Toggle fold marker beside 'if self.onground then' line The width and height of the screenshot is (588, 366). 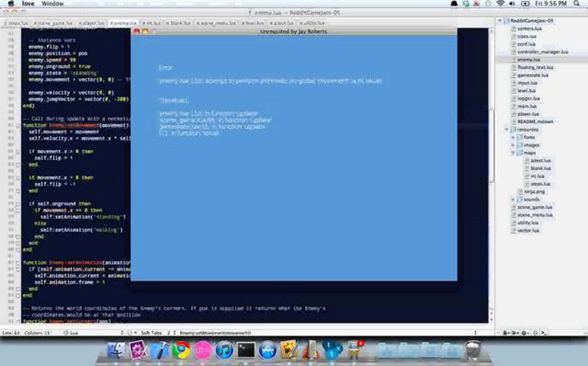[18, 204]
